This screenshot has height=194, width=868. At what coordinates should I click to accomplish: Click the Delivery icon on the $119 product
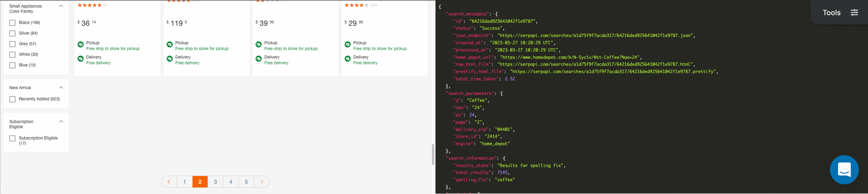click(170, 59)
